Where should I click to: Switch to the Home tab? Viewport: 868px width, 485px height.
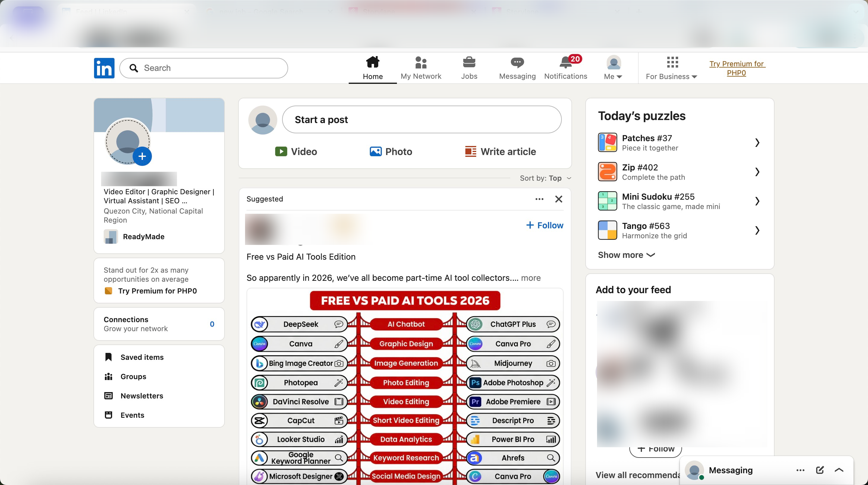(x=372, y=68)
